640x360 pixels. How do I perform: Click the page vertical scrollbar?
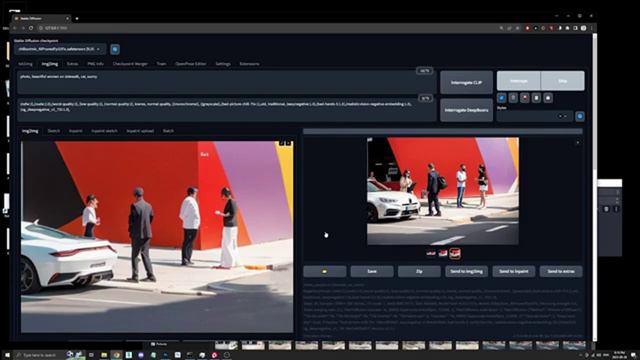pos(595,102)
